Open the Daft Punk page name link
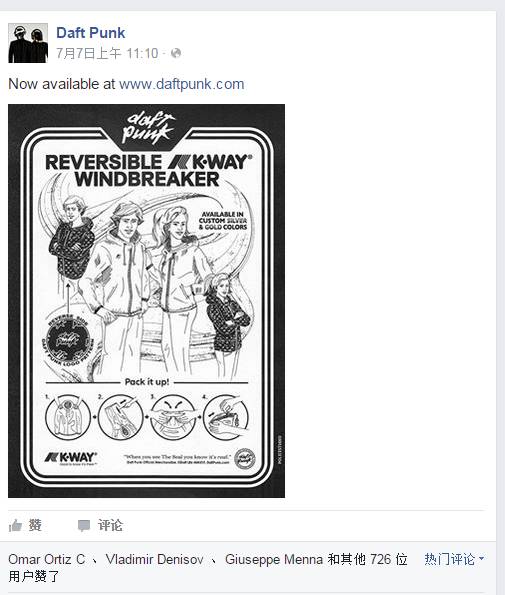This screenshot has height=595, width=505. 91,33
